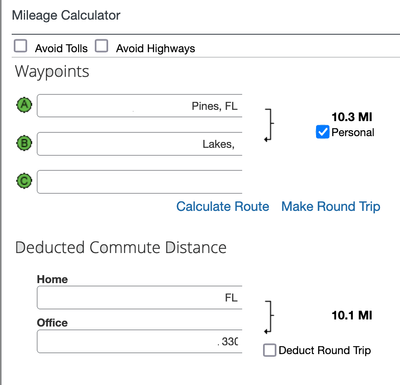
Task: Click the Waypoints section heading
Action: 52,72
